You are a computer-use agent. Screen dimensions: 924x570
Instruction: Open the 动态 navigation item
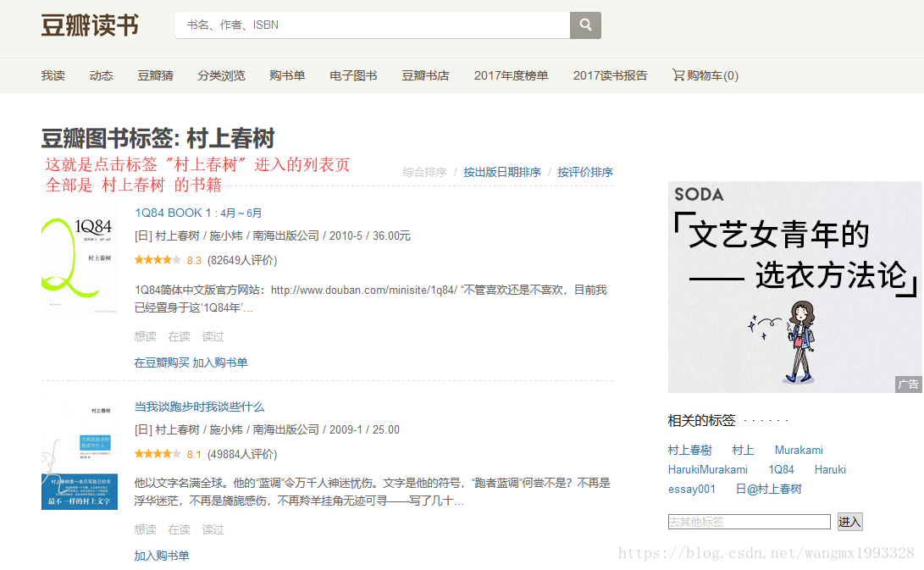[102, 75]
